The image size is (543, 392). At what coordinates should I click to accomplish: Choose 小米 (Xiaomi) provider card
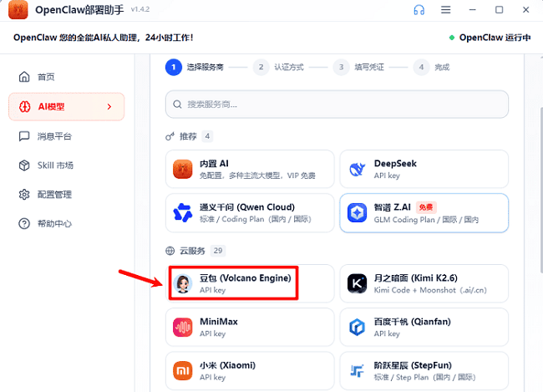[x=250, y=371]
